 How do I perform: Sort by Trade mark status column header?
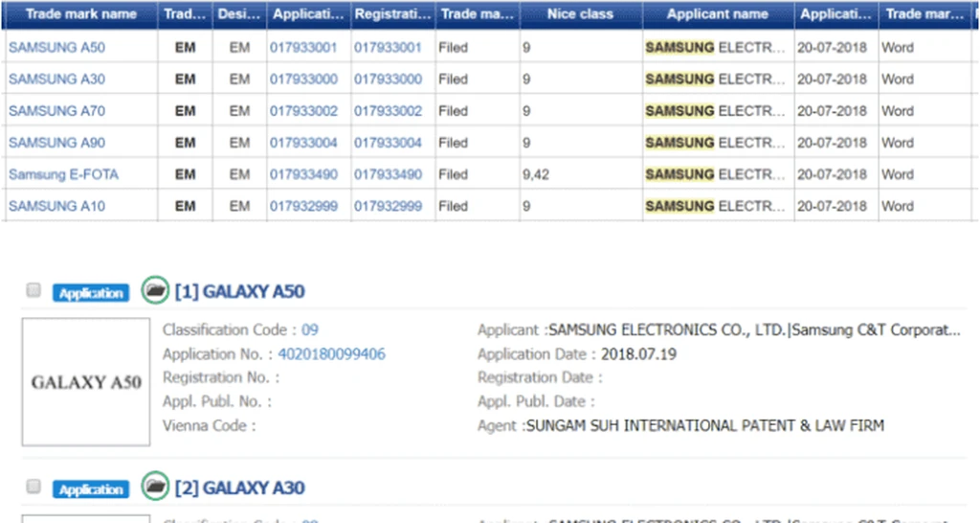tap(478, 14)
